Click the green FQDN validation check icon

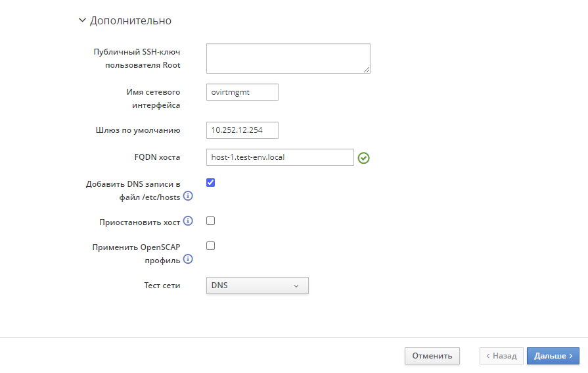pyautogui.click(x=363, y=158)
